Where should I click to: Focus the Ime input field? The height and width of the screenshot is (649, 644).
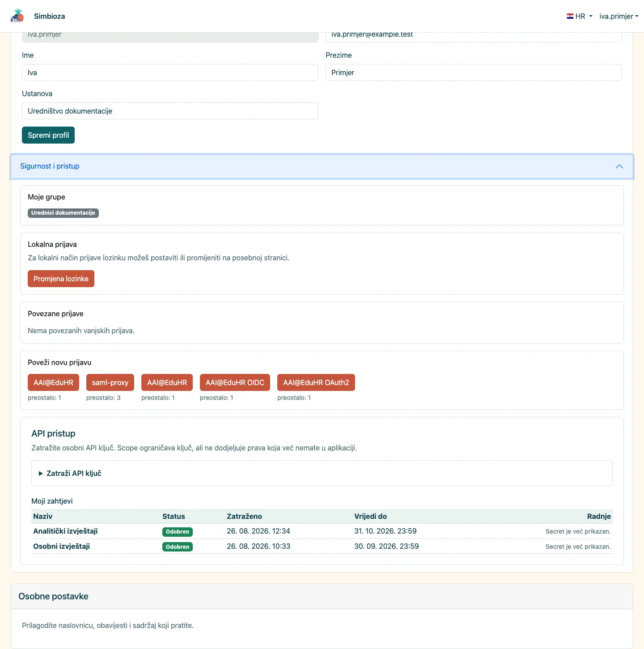170,72
